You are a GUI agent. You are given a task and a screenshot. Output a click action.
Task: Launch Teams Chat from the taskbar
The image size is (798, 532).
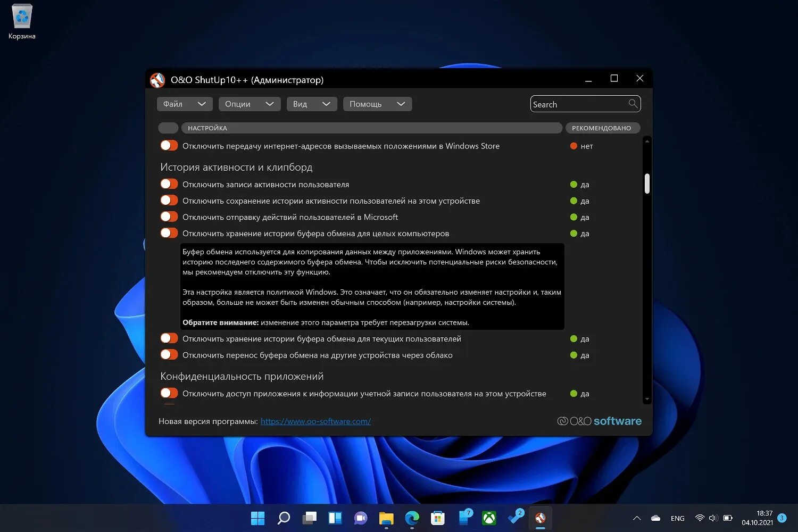pyautogui.click(x=361, y=518)
